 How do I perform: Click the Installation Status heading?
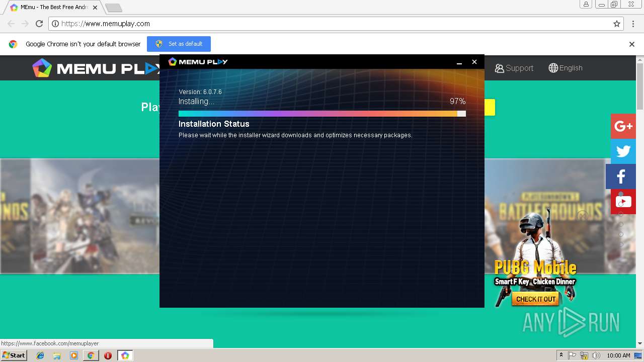point(214,124)
